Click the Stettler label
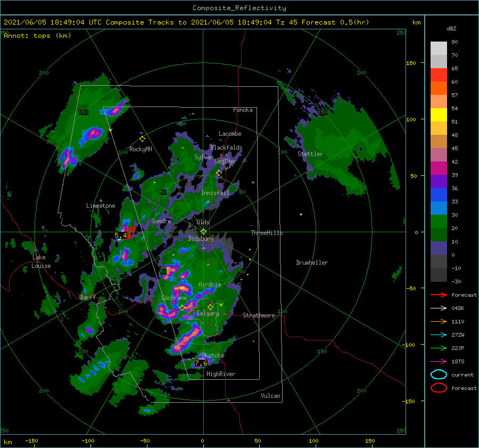The image size is (479, 448). (x=310, y=154)
